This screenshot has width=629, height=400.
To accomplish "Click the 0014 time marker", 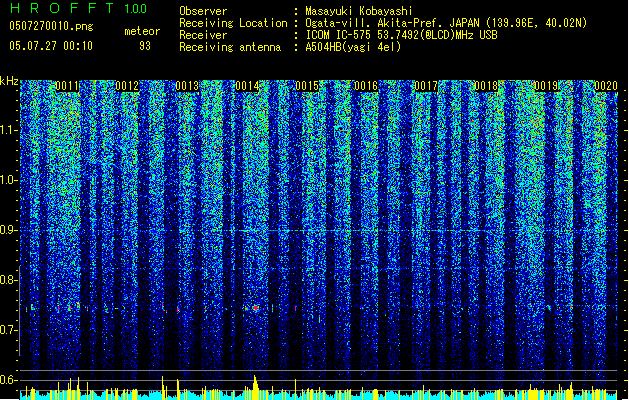I will click(x=247, y=86).
